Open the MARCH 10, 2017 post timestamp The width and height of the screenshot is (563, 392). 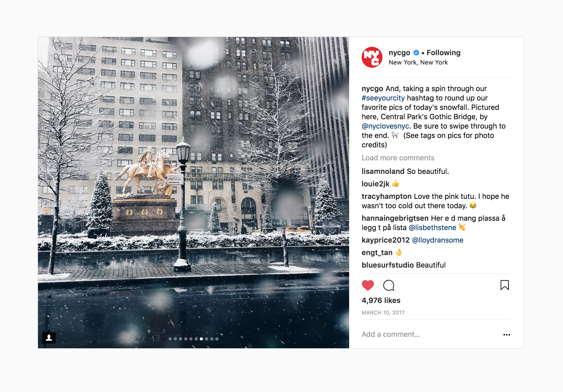click(x=383, y=313)
